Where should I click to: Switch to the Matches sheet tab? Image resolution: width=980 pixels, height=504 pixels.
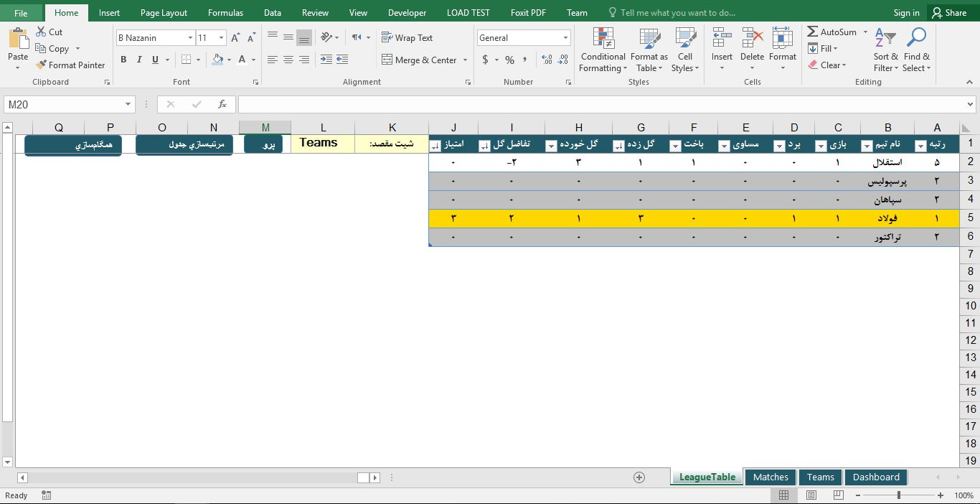pos(771,477)
